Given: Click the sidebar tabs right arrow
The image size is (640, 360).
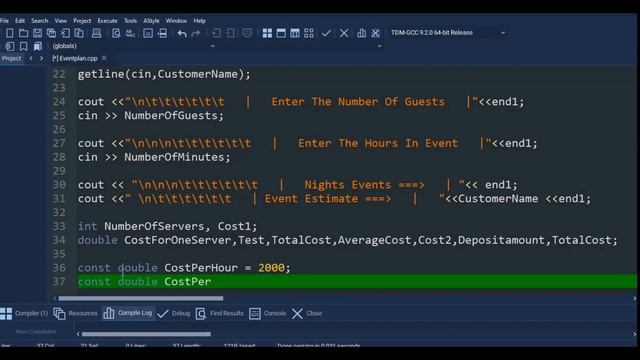Looking at the screenshot, I should [41, 58].
